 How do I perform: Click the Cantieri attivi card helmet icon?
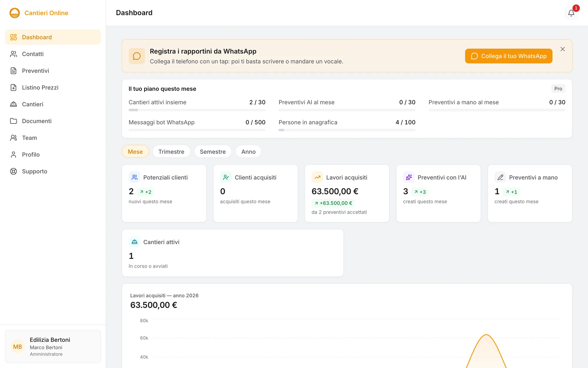[x=134, y=242]
